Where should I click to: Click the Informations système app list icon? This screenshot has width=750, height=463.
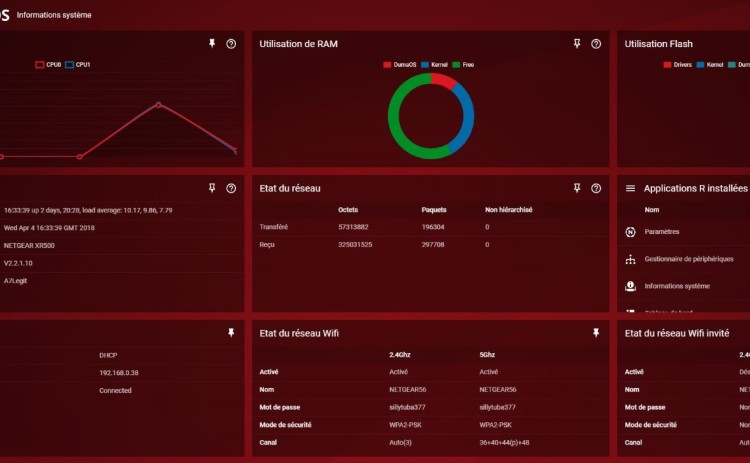click(x=630, y=286)
